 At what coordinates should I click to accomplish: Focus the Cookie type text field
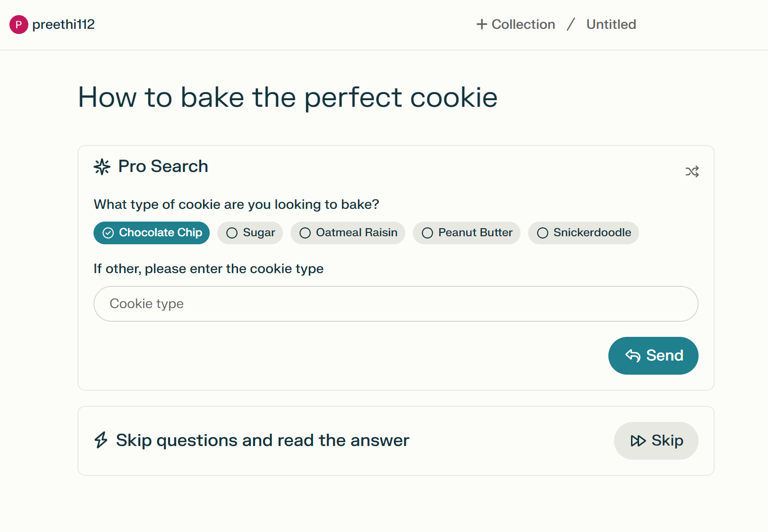pos(396,304)
